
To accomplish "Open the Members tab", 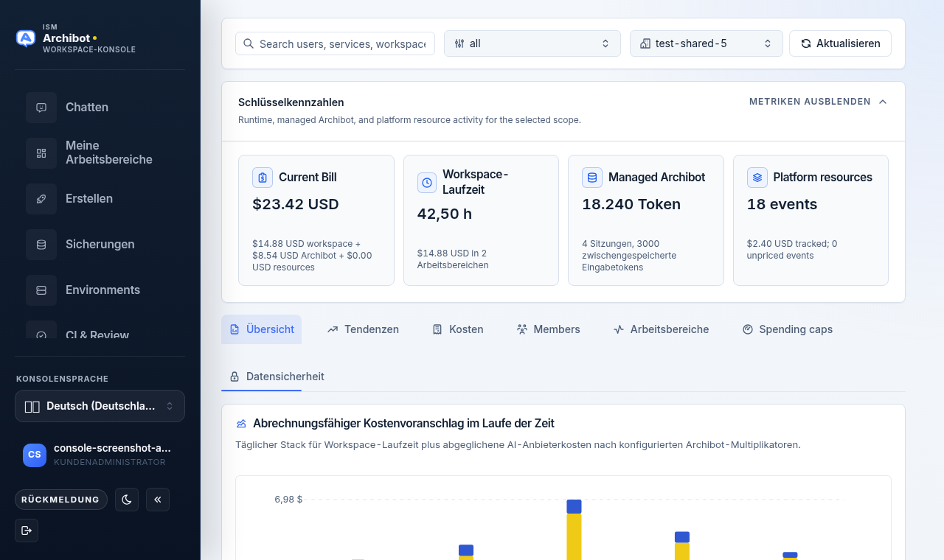I will (548, 329).
